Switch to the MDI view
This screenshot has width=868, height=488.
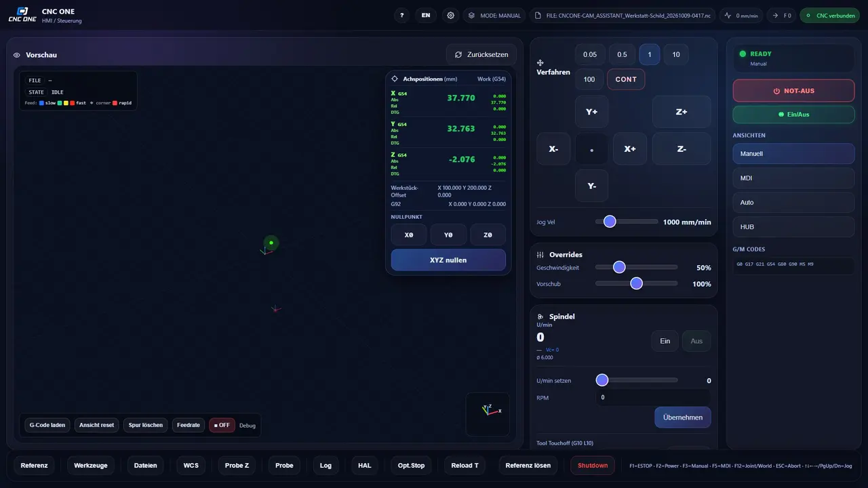click(x=793, y=178)
